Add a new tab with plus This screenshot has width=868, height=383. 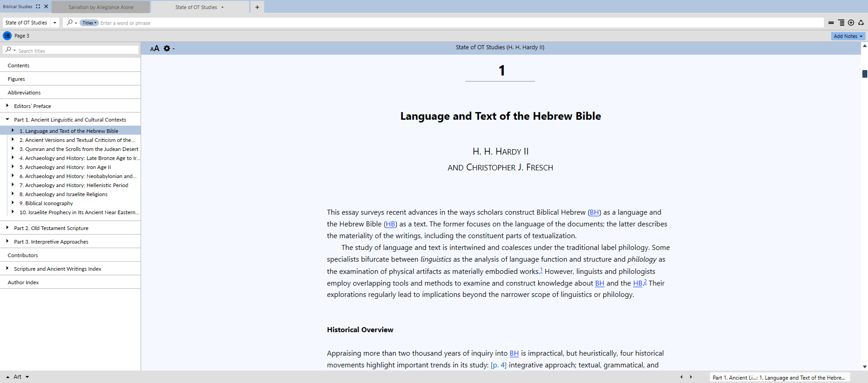coord(257,7)
